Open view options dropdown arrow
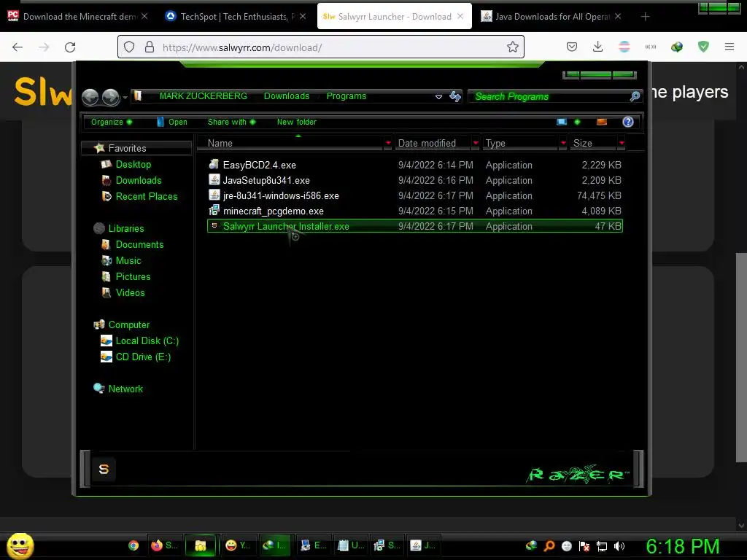 click(578, 122)
